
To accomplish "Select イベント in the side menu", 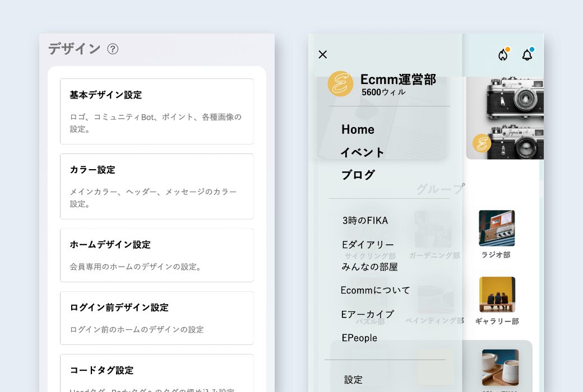I will [362, 152].
